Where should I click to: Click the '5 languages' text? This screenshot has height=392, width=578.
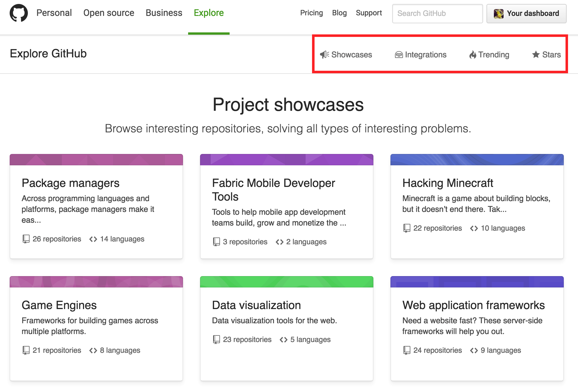(x=311, y=339)
